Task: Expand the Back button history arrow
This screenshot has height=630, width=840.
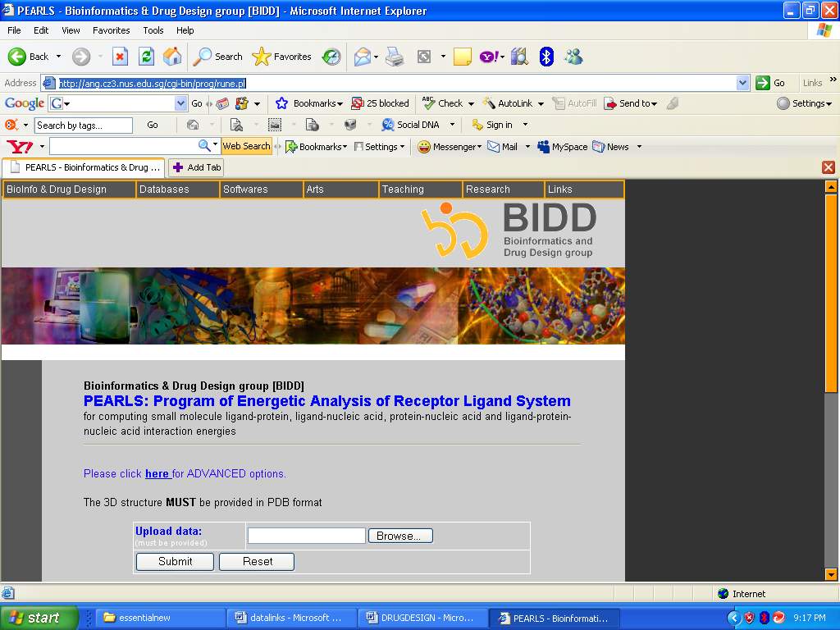Action: [x=58, y=57]
